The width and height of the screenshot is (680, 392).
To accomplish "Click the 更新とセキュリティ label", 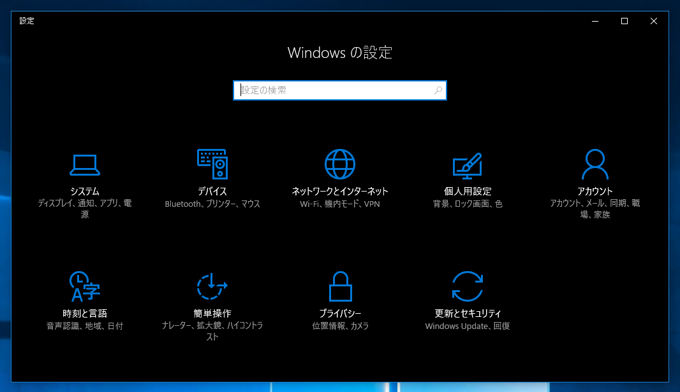I will [x=468, y=314].
